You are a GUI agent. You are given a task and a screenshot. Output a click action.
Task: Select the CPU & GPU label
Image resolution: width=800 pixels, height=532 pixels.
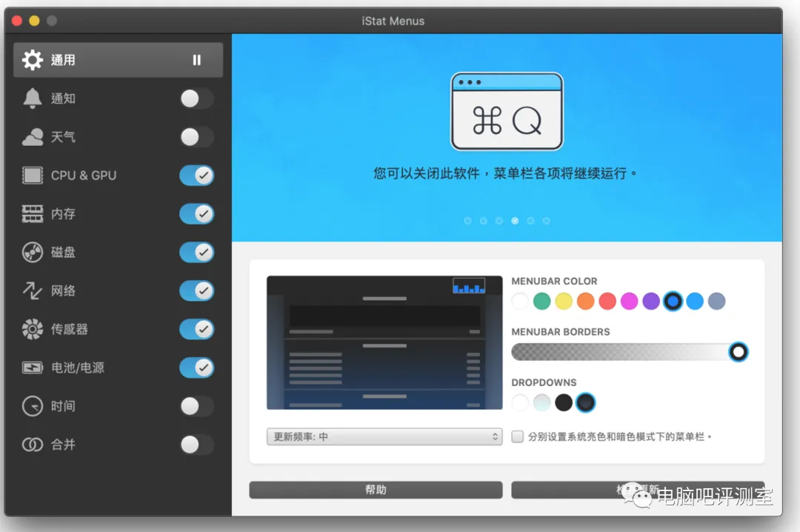coord(84,175)
